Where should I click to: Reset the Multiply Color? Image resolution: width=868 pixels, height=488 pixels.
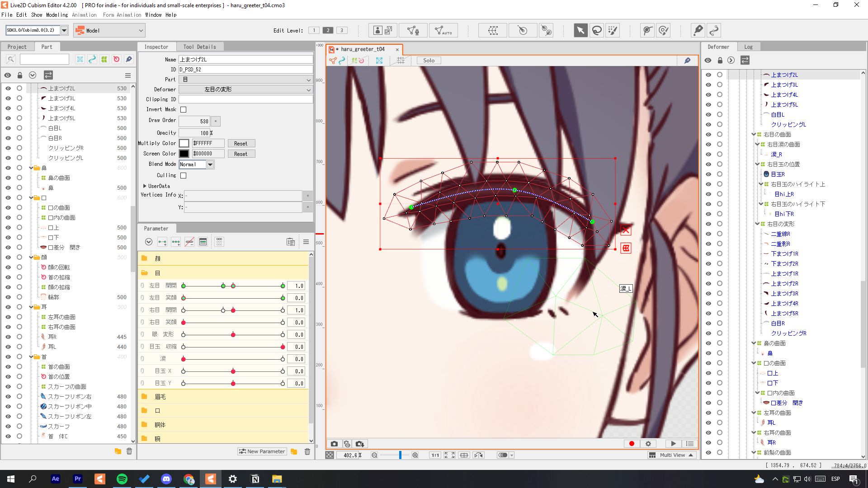(x=241, y=144)
